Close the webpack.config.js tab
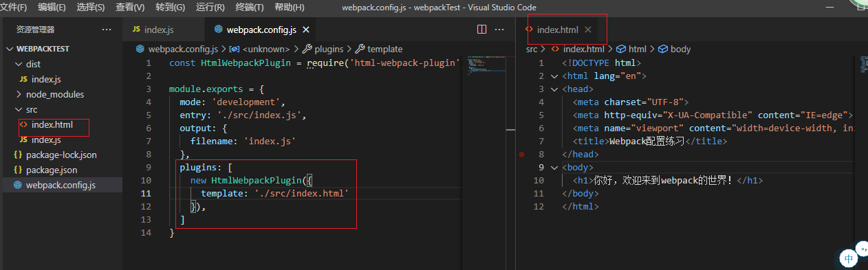 click(306, 30)
